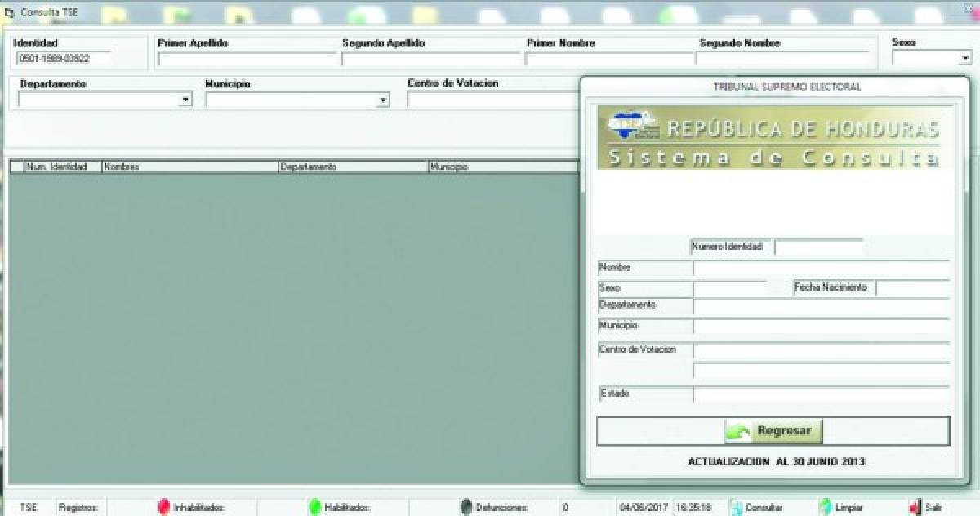The image size is (980, 516).
Task: Click the dark Defunciones indicator icon
Action: [x=466, y=507]
